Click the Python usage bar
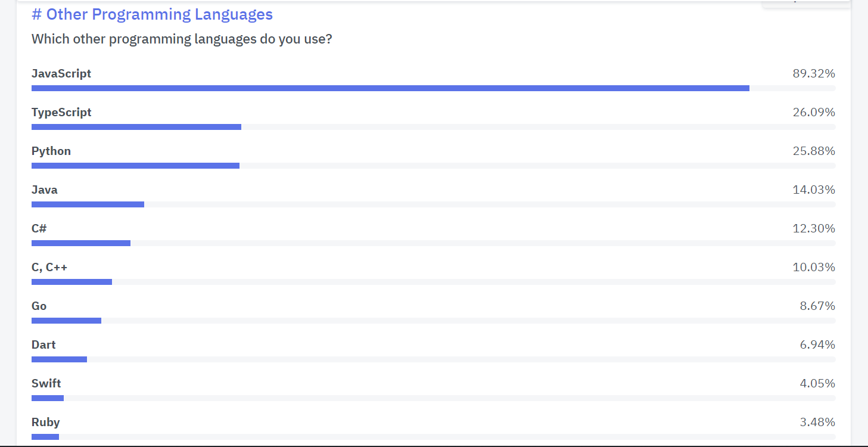Viewport: 868px width, 447px height. (433, 166)
